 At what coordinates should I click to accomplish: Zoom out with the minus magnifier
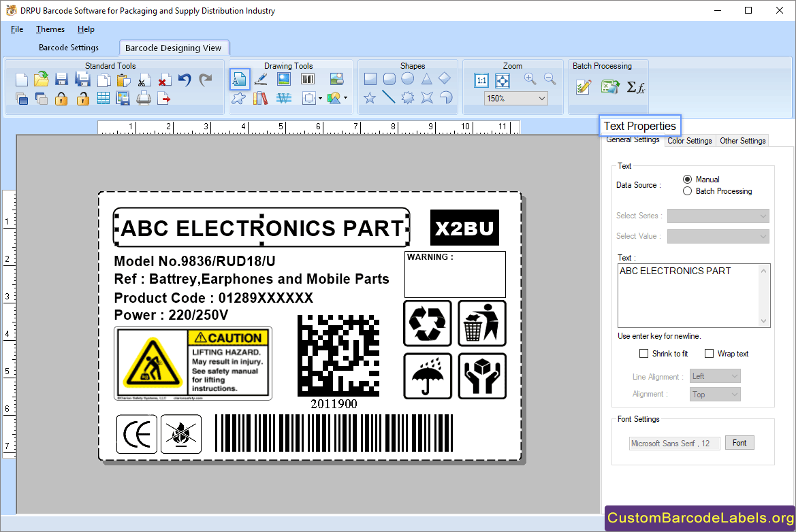pos(550,79)
